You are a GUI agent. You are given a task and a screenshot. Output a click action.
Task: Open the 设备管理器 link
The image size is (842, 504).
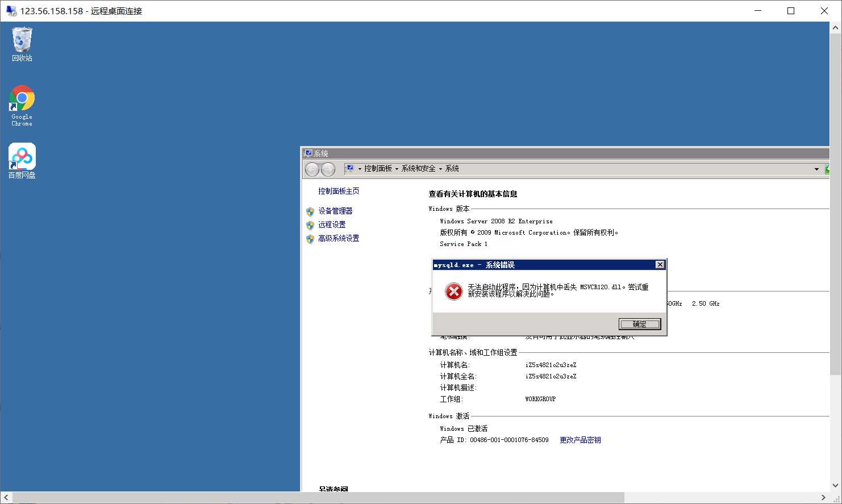click(335, 211)
